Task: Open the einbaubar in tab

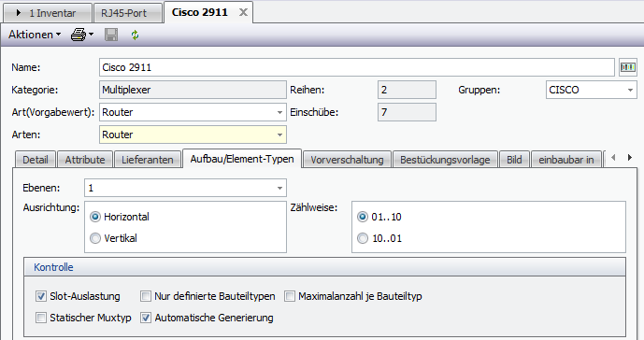Action: (566, 160)
